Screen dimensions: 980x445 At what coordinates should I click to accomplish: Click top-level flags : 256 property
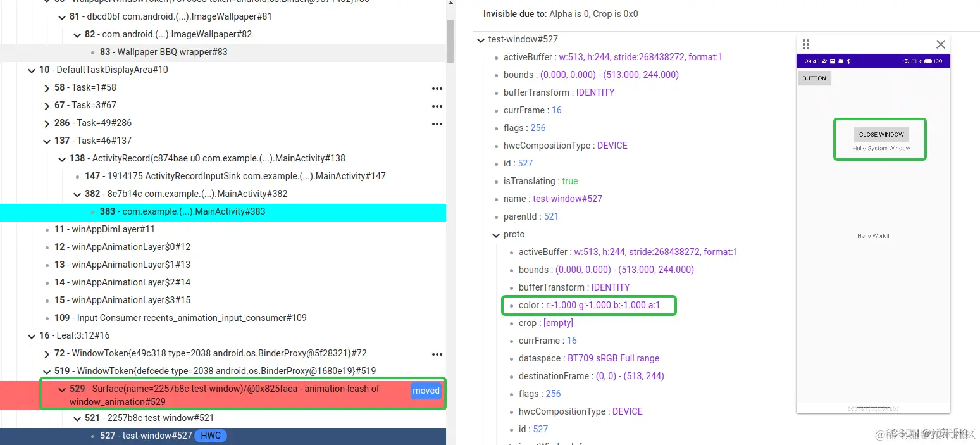524,128
